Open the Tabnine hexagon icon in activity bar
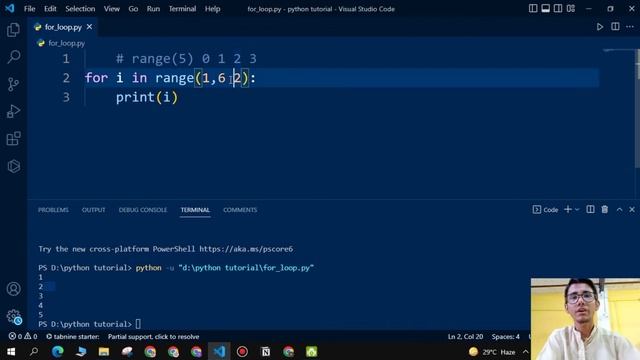The image size is (640, 360). 13,166
